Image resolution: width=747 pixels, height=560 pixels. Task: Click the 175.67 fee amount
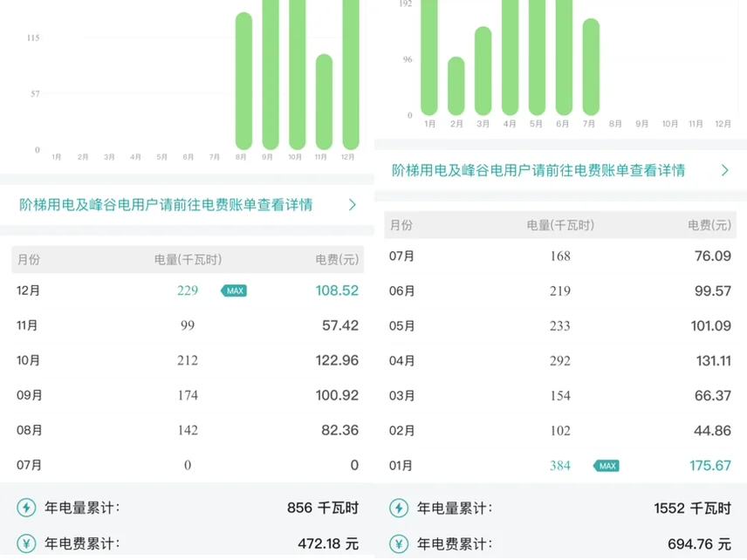coord(710,466)
